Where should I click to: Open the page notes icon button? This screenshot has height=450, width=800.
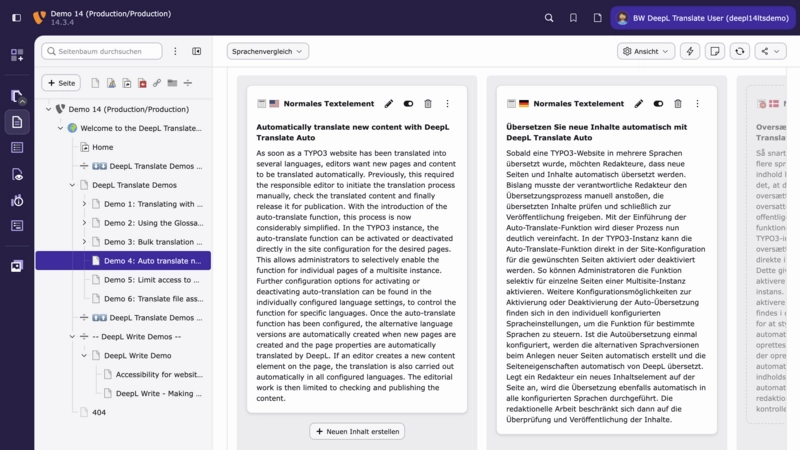tap(715, 51)
